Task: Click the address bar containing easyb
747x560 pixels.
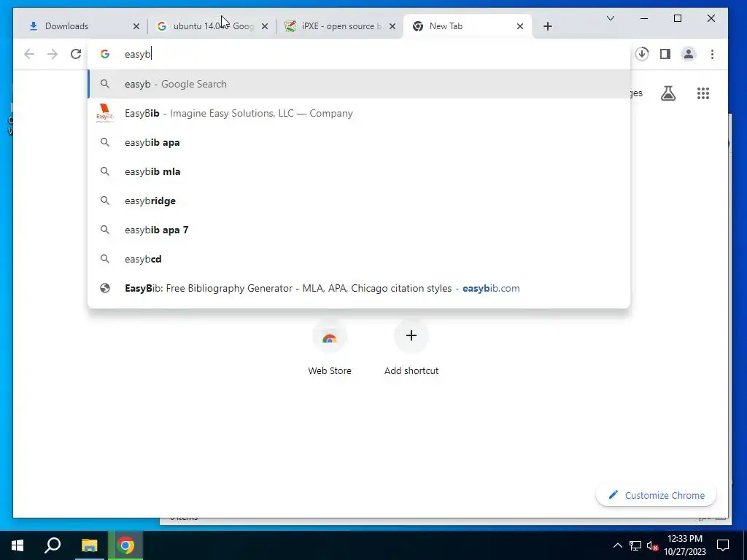Action: (359, 54)
